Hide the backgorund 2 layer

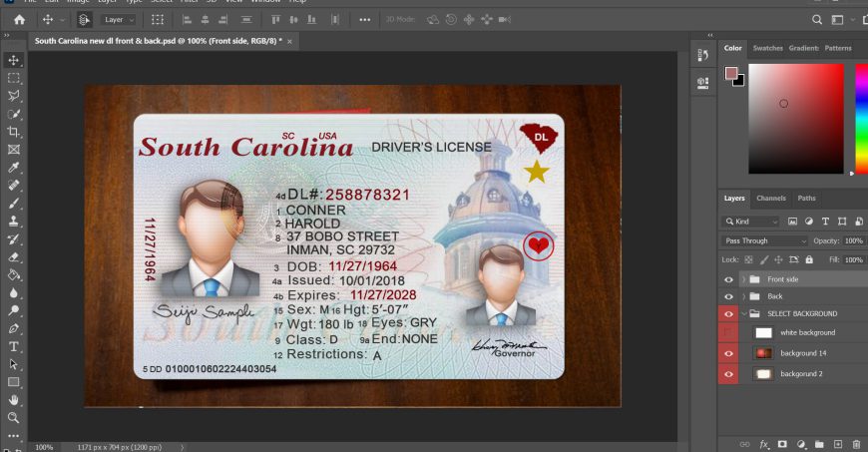[728, 374]
